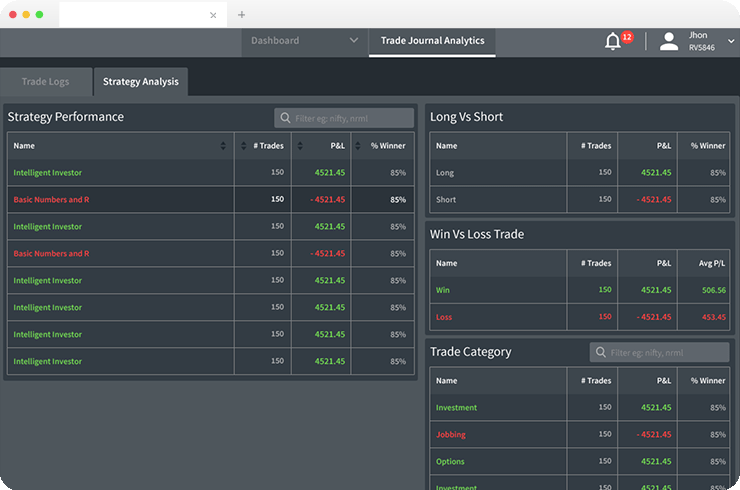This screenshot has height=490, width=740.
Task: Open the Jobbing trade category row
Action: (x=451, y=435)
